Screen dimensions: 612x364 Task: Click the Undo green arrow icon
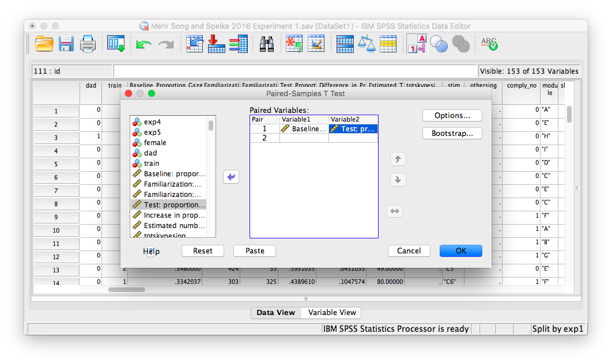(x=143, y=44)
